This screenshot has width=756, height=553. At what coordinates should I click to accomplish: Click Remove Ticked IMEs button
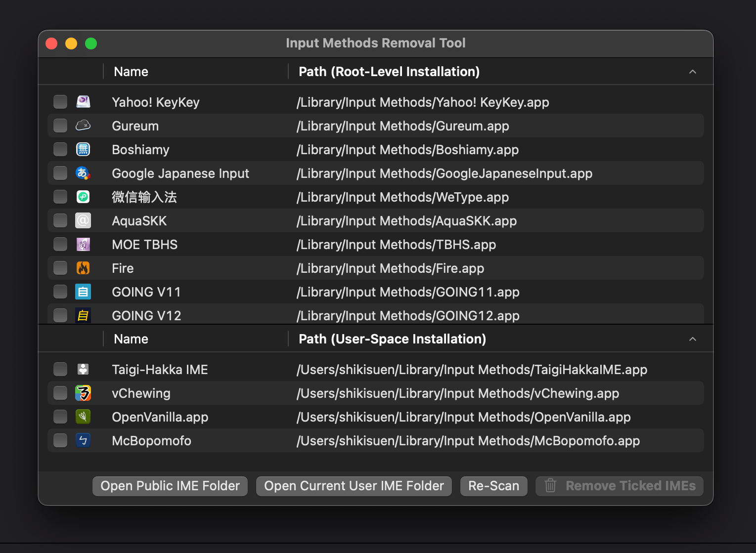(x=620, y=486)
